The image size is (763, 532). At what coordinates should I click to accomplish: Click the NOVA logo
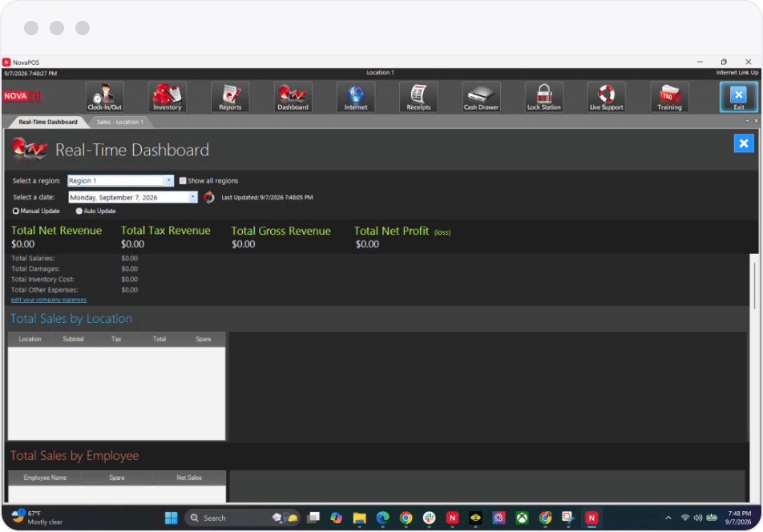pyautogui.click(x=22, y=96)
